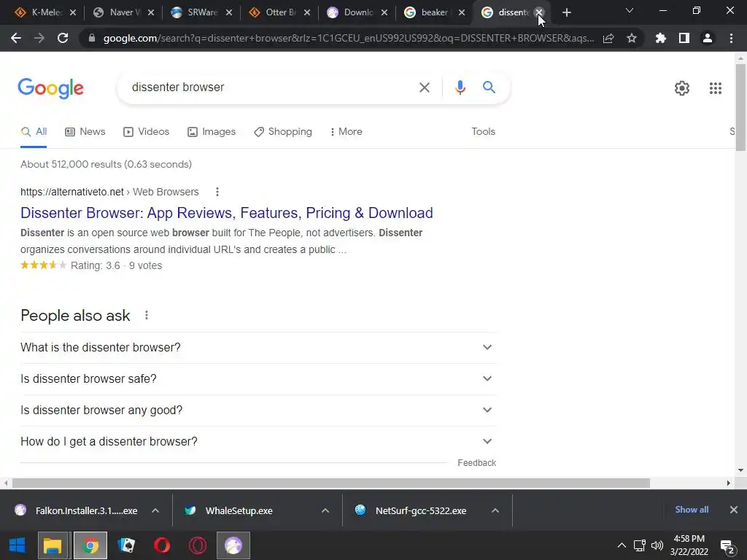This screenshot has width=747, height=560.
Task: Expand 'How do I get a dissenter browser?'
Action: [258, 442]
